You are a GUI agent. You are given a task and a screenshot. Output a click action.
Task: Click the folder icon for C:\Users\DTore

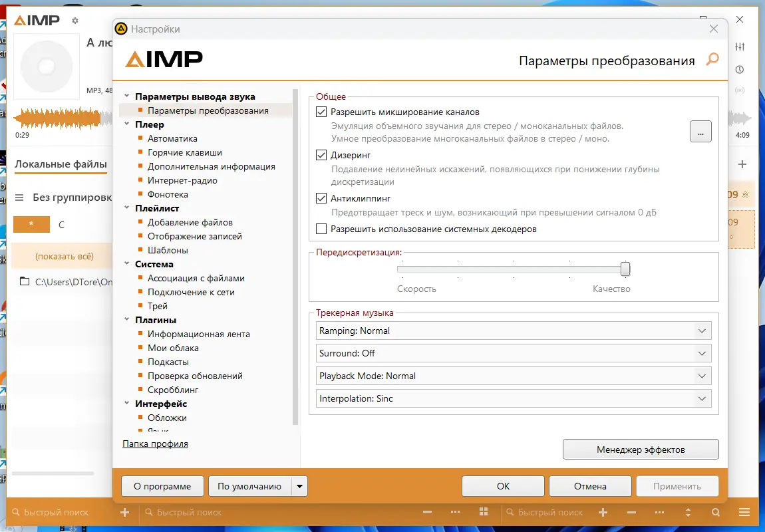point(25,281)
